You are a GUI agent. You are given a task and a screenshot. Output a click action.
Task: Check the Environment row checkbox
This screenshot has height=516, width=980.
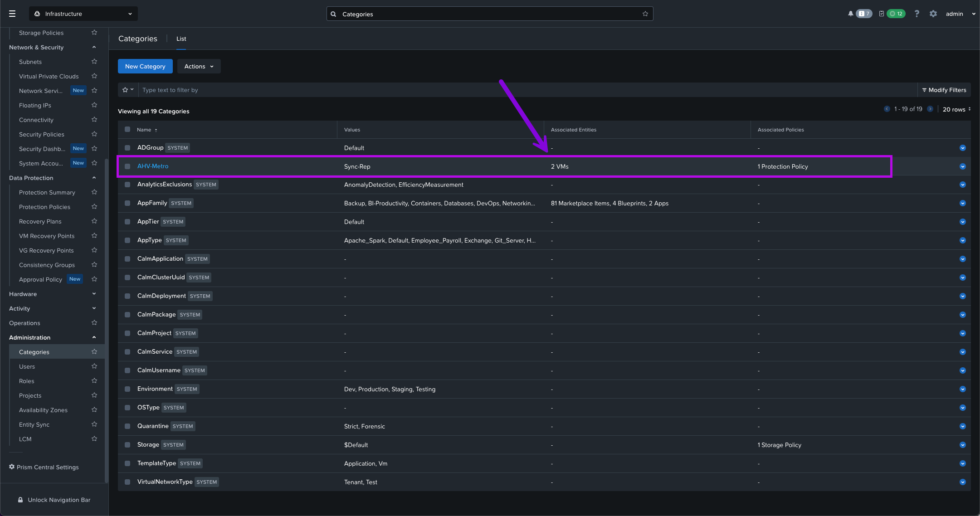pyautogui.click(x=127, y=389)
